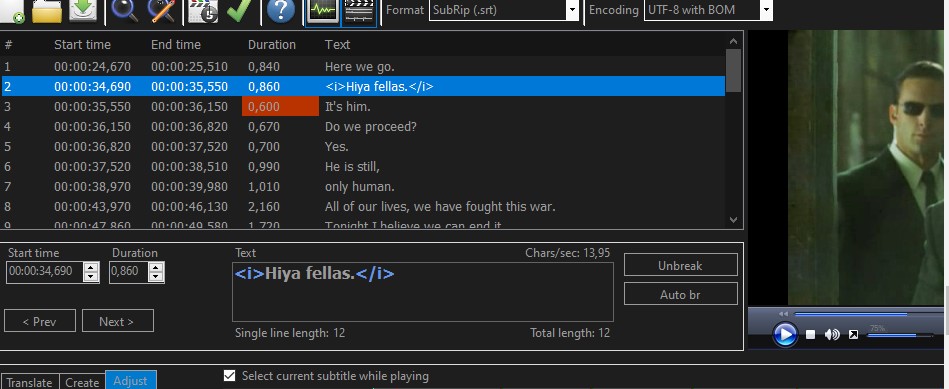Switch to the Create tab
The height and width of the screenshot is (389, 949).
click(82, 382)
